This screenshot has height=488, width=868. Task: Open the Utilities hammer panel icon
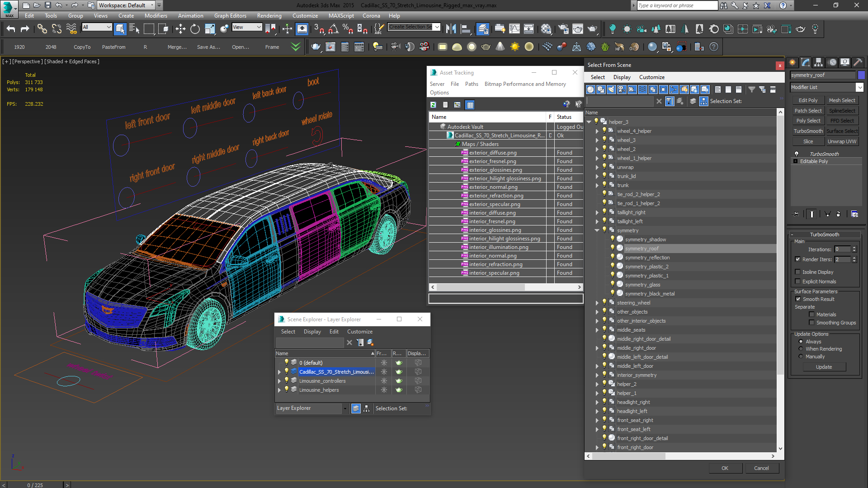tap(858, 62)
